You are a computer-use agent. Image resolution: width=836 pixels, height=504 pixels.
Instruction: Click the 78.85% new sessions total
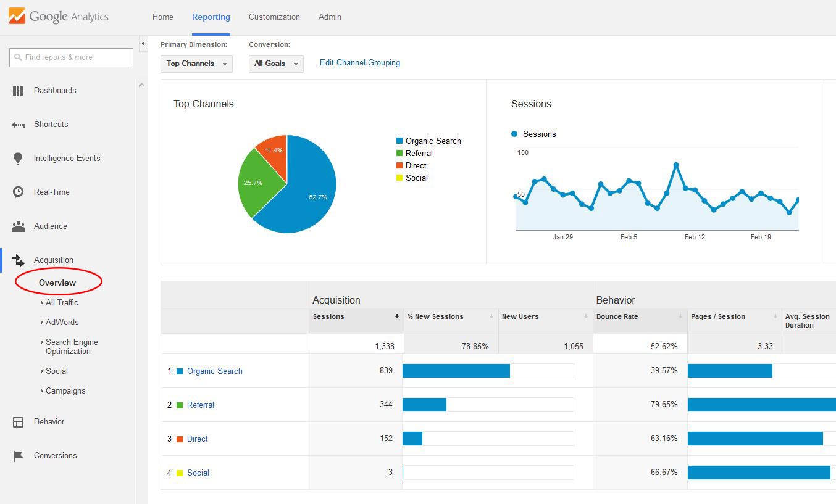point(475,346)
